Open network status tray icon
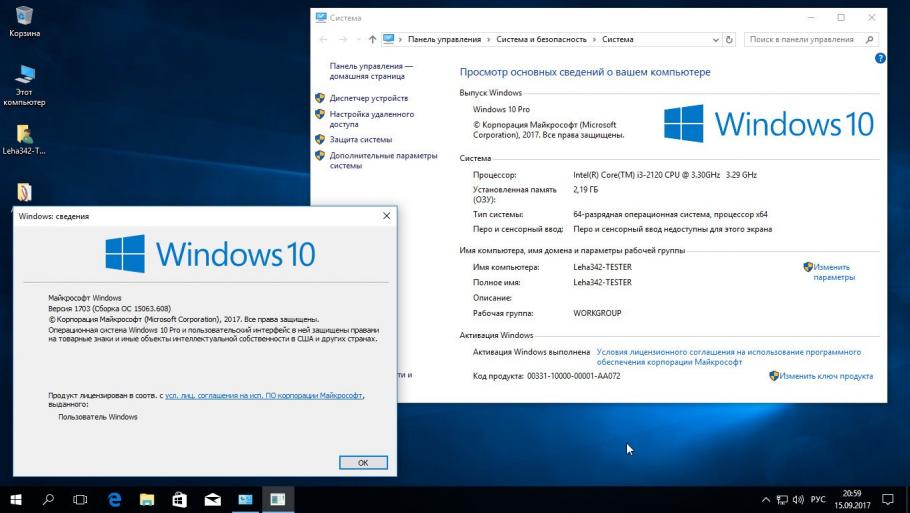910x513 pixels. coord(782,500)
